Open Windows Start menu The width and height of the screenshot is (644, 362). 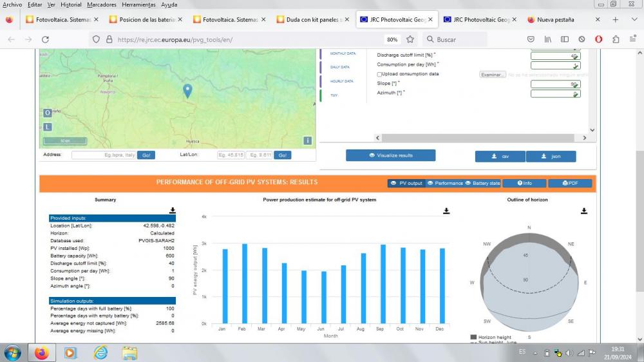(13, 353)
